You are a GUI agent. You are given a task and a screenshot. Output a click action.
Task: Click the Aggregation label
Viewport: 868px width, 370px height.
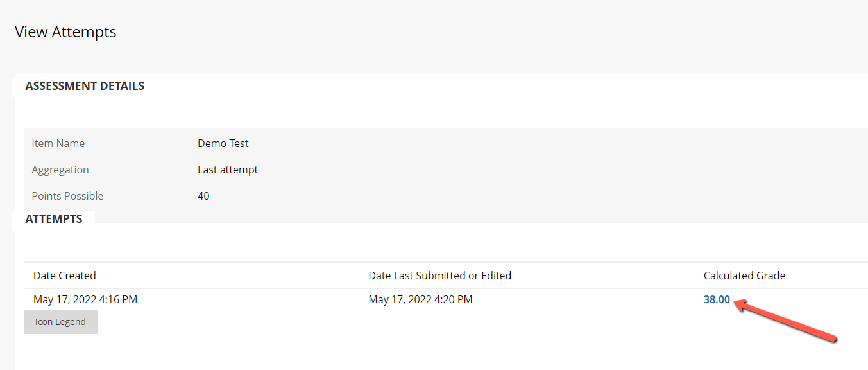point(60,170)
